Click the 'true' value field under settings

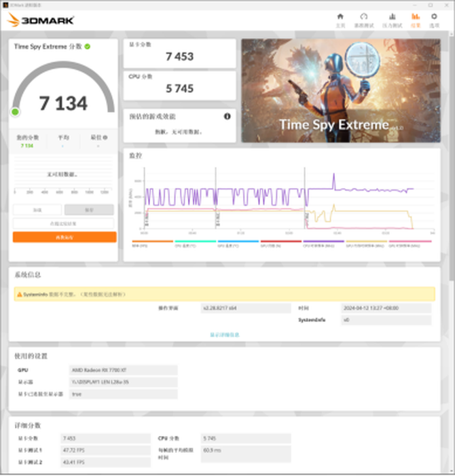click(x=123, y=394)
